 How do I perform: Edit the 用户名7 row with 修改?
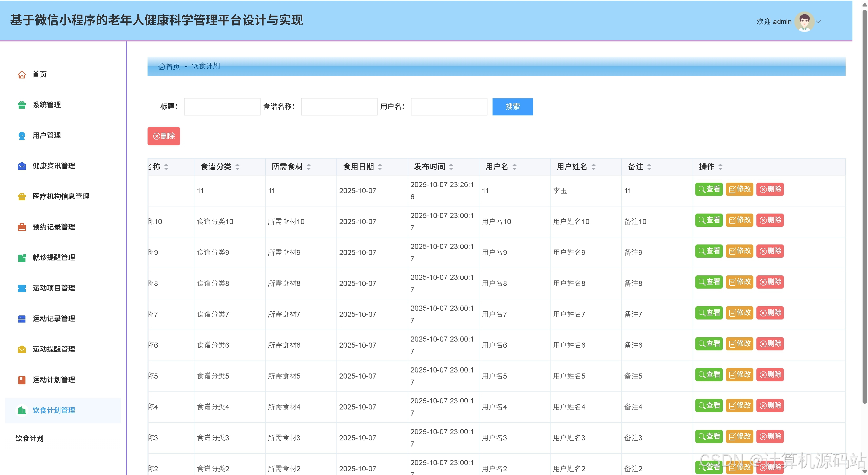click(x=739, y=313)
